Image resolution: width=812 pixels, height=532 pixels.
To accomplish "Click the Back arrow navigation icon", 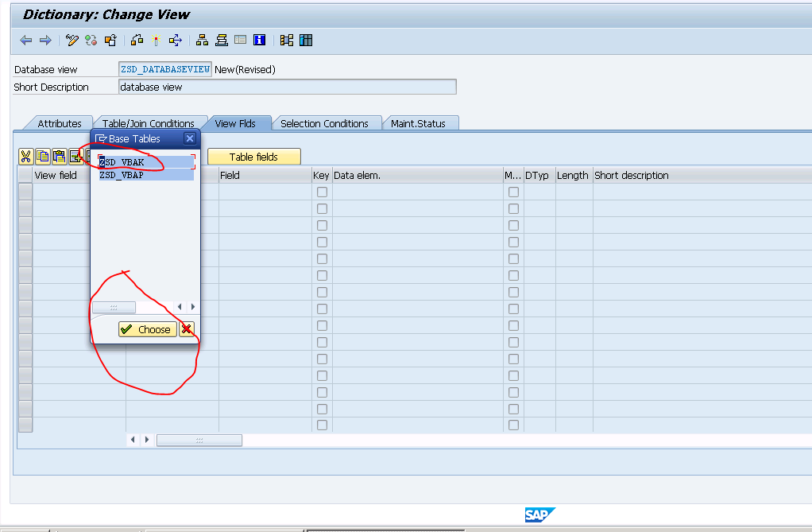I will click(25, 40).
